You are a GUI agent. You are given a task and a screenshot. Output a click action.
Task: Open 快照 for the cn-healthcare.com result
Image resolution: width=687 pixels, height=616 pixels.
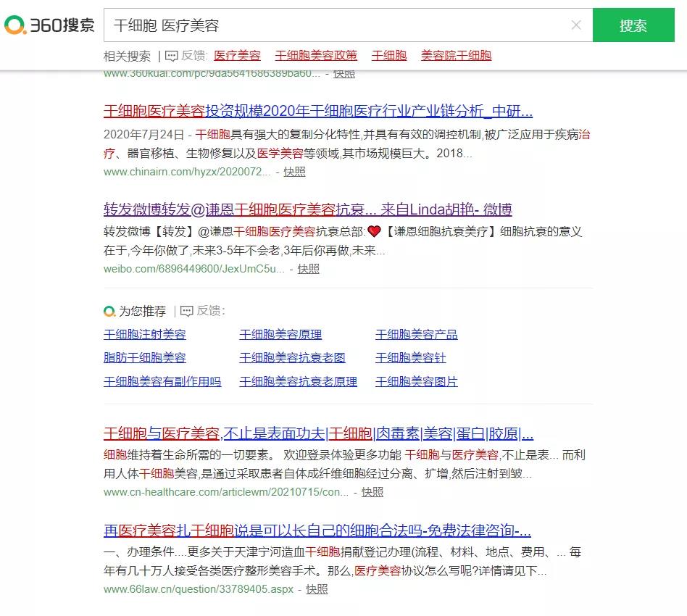tap(372, 492)
